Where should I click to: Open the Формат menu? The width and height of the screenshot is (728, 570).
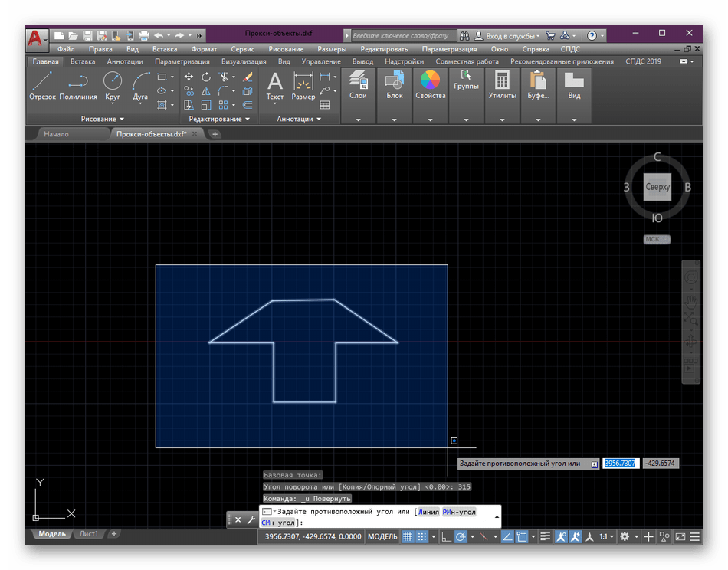pyautogui.click(x=204, y=49)
